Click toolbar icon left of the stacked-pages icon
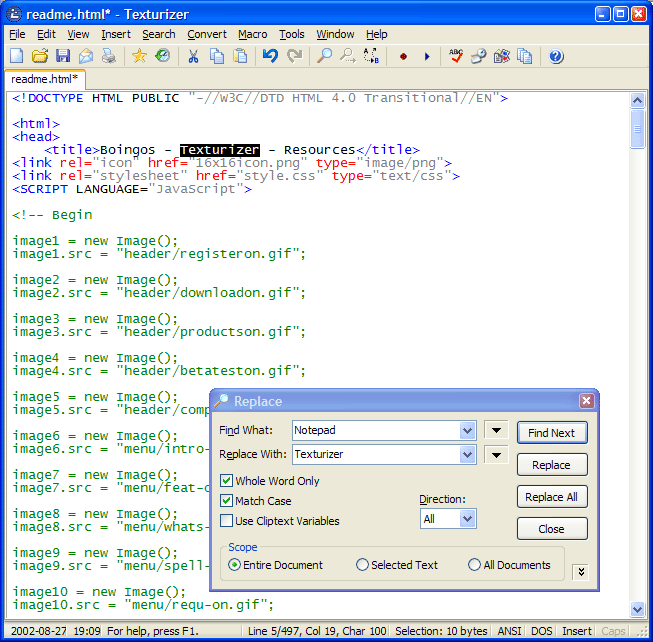The width and height of the screenshot is (653, 642). tap(502, 56)
